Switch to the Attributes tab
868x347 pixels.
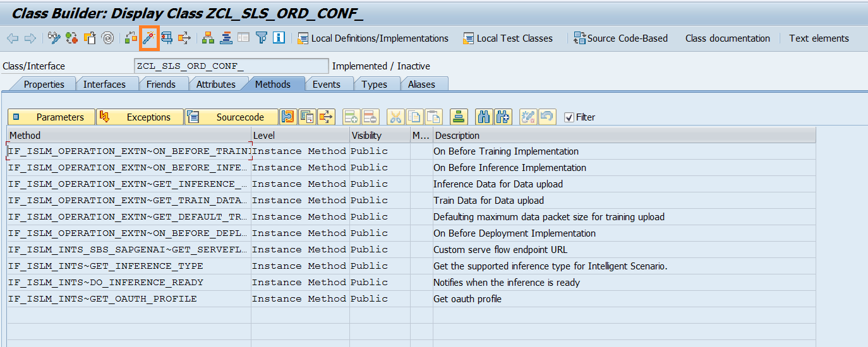tap(215, 84)
